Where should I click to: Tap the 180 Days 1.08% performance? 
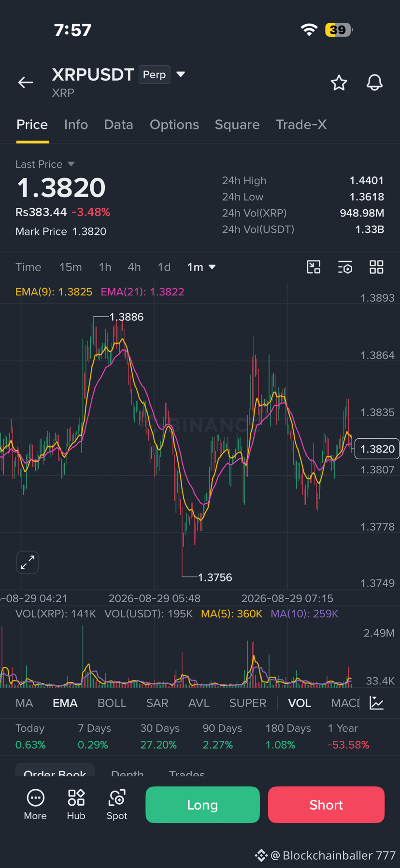click(x=288, y=736)
